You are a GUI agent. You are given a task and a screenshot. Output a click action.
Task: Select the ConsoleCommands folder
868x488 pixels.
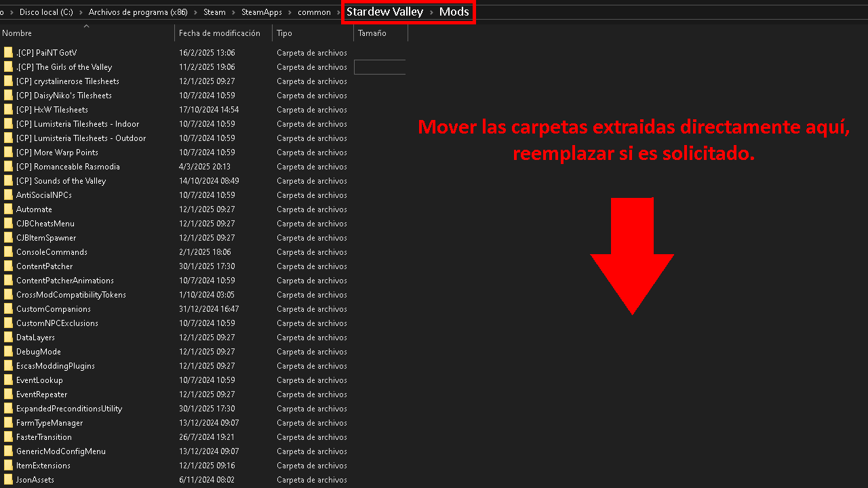coord(52,252)
